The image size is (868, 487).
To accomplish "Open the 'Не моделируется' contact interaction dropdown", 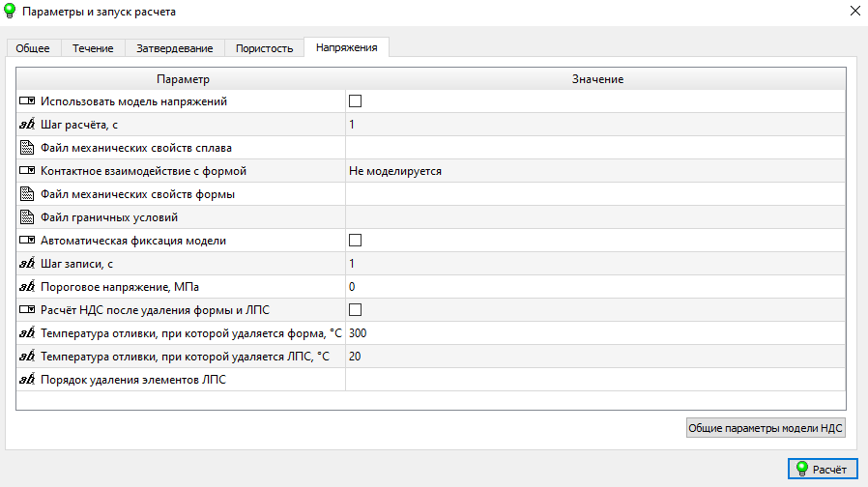I will pos(593,171).
